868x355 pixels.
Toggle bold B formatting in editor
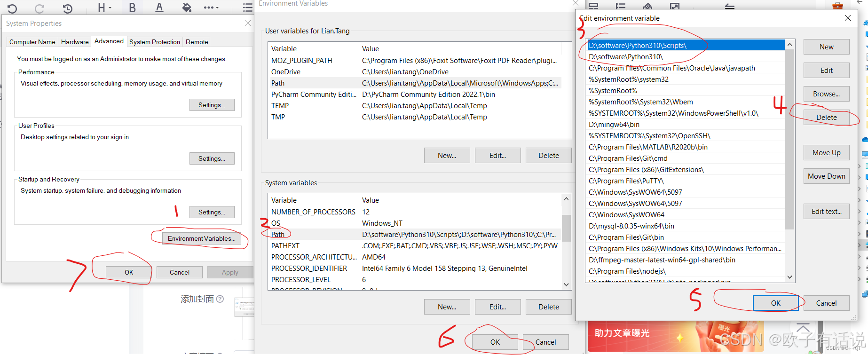pos(132,8)
